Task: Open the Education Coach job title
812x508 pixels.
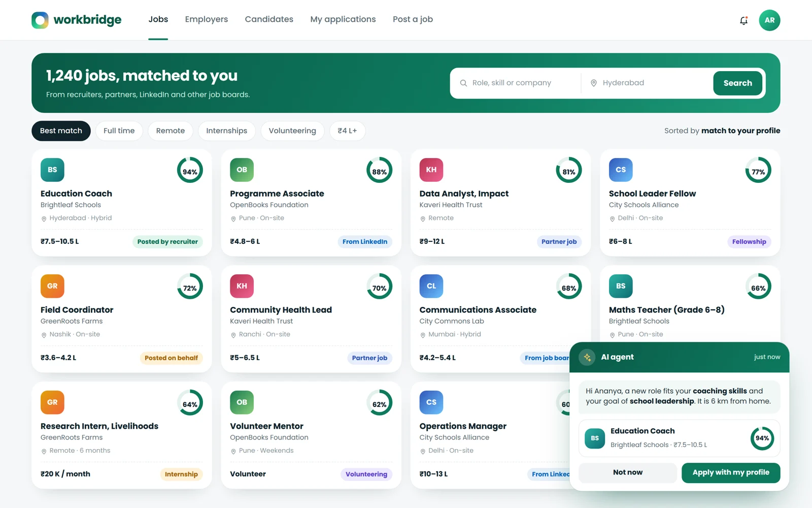Action: coord(77,194)
